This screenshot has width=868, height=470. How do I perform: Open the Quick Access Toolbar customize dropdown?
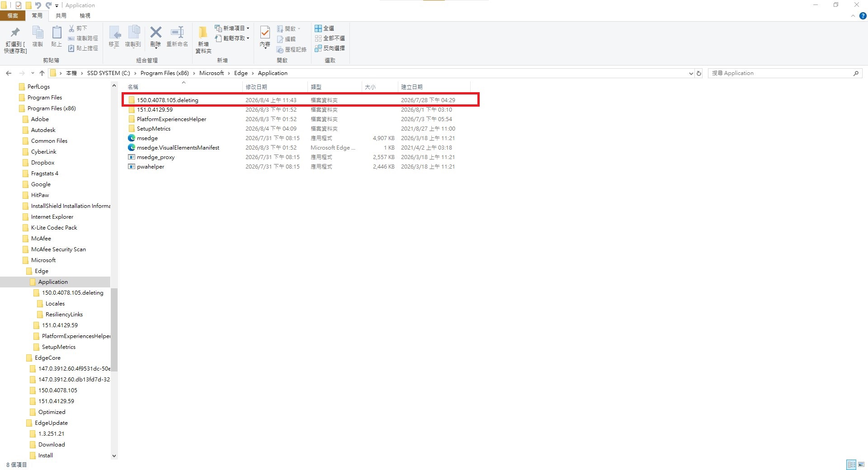[57, 6]
